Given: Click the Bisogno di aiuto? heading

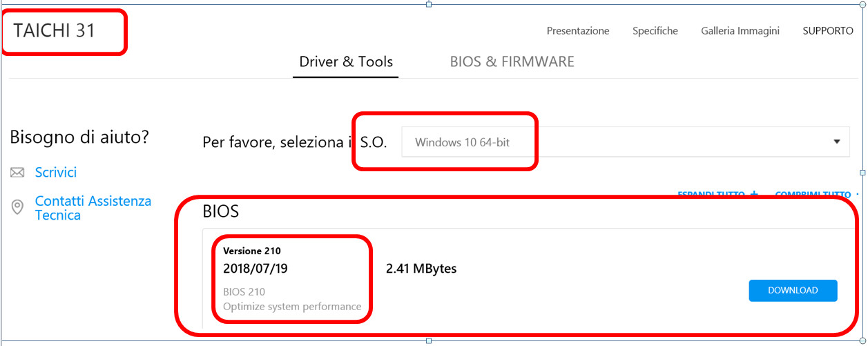Looking at the screenshot, I should pyautogui.click(x=79, y=137).
